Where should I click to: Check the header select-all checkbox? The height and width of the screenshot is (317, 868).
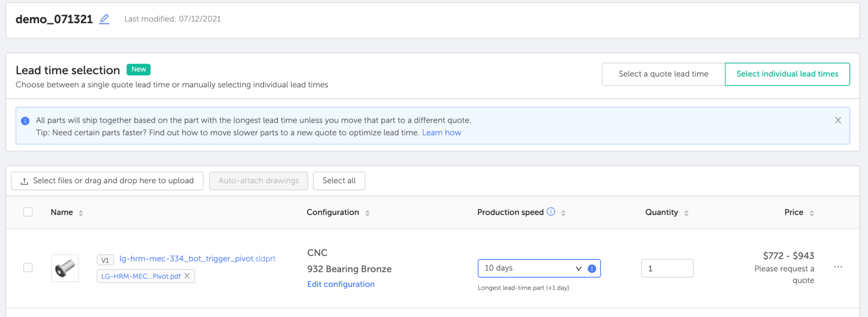point(28,212)
